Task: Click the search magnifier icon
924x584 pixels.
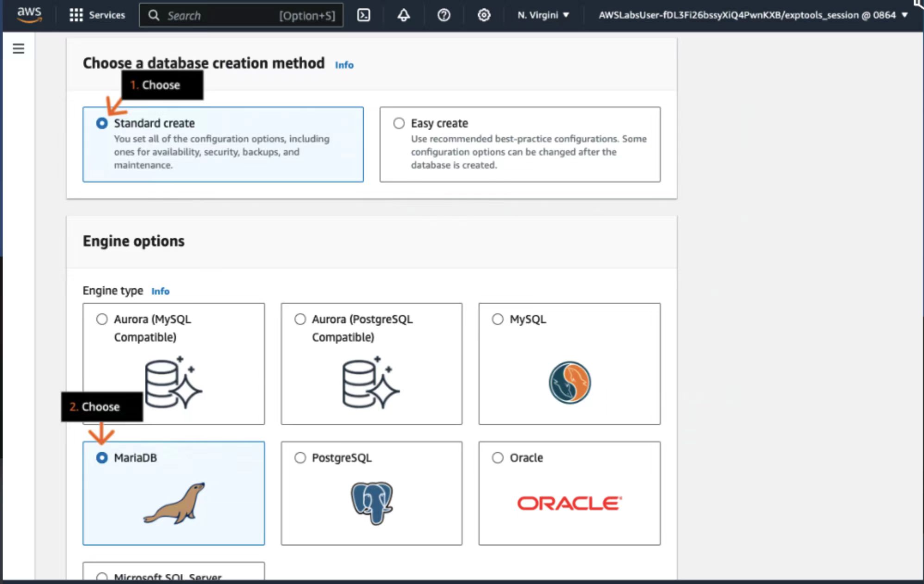Action: point(154,15)
